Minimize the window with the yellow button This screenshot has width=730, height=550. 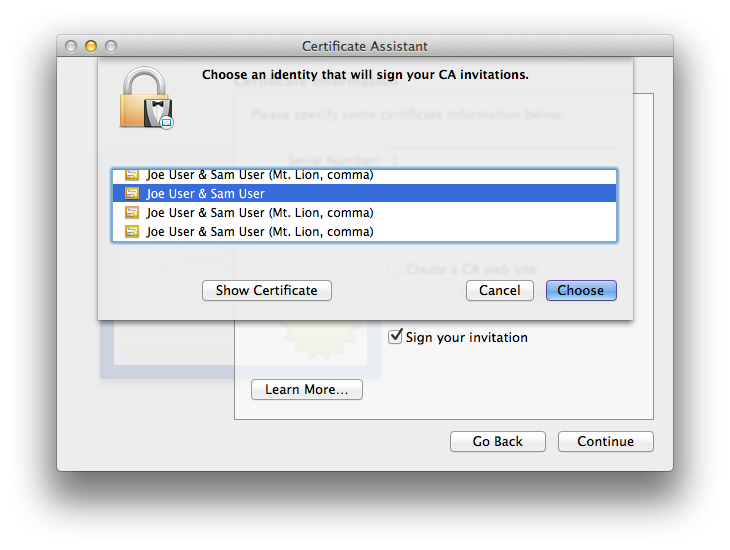point(91,46)
